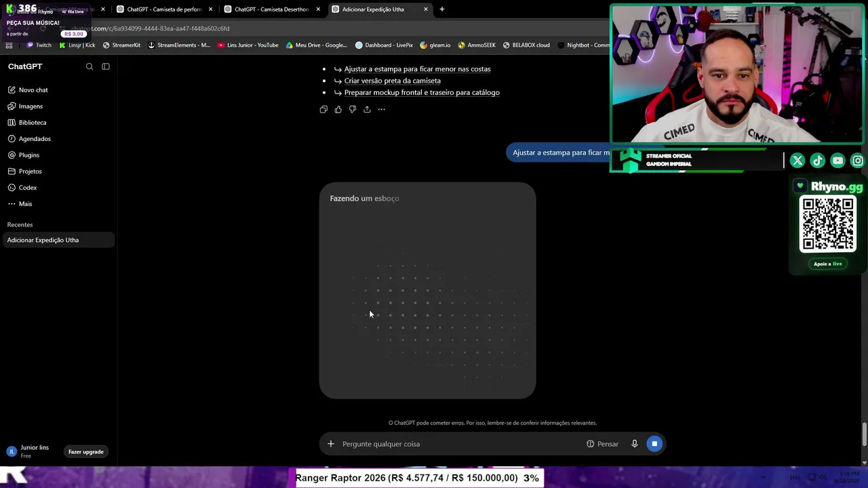Open the 'BELABOX cloud' bookmark

pos(526,45)
